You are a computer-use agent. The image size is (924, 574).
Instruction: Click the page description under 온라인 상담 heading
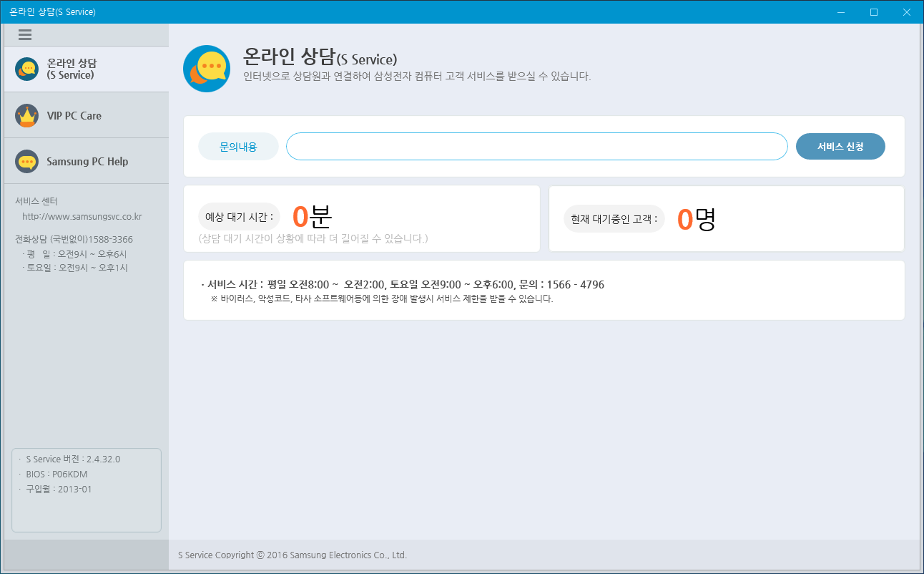417,76
